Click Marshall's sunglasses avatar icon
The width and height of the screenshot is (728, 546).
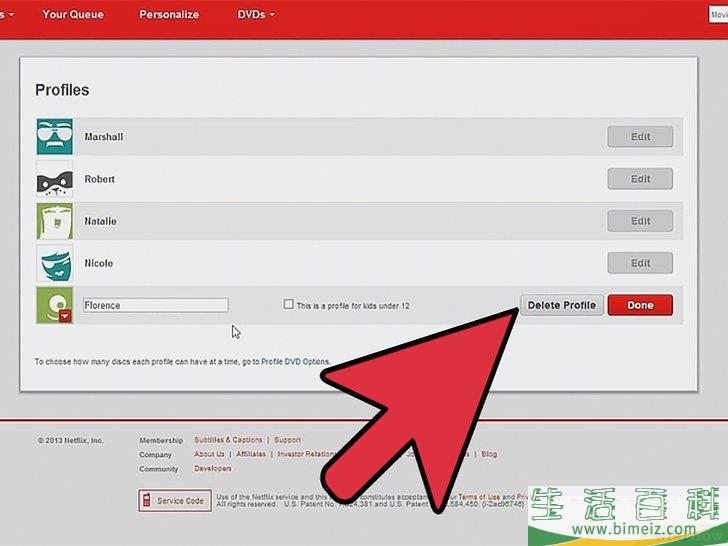pos(55,136)
